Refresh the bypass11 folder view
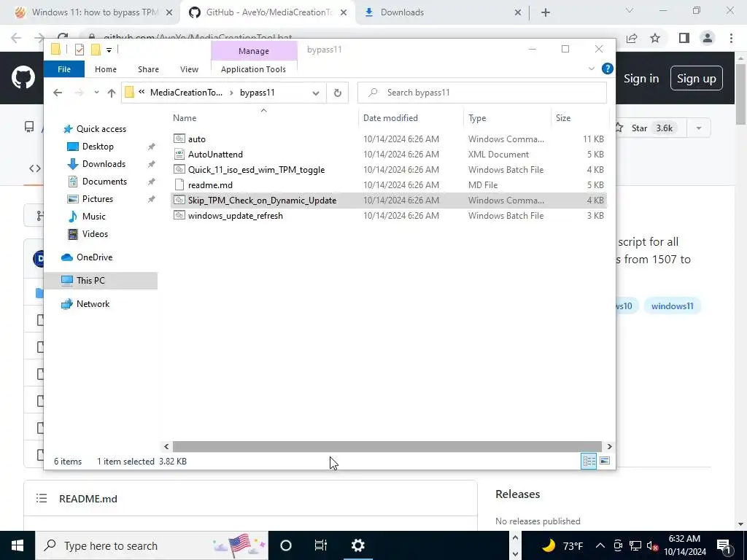The height and width of the screenshot is (560, 747). click(x=337, y=93)
